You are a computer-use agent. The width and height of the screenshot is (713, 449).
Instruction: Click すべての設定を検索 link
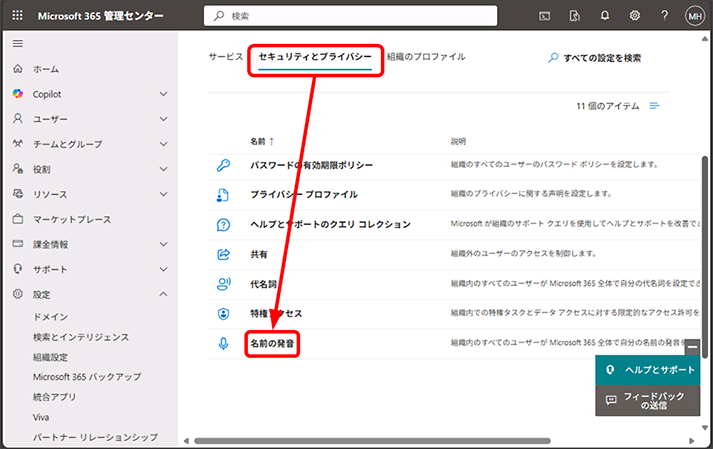(x=595, y=58)
